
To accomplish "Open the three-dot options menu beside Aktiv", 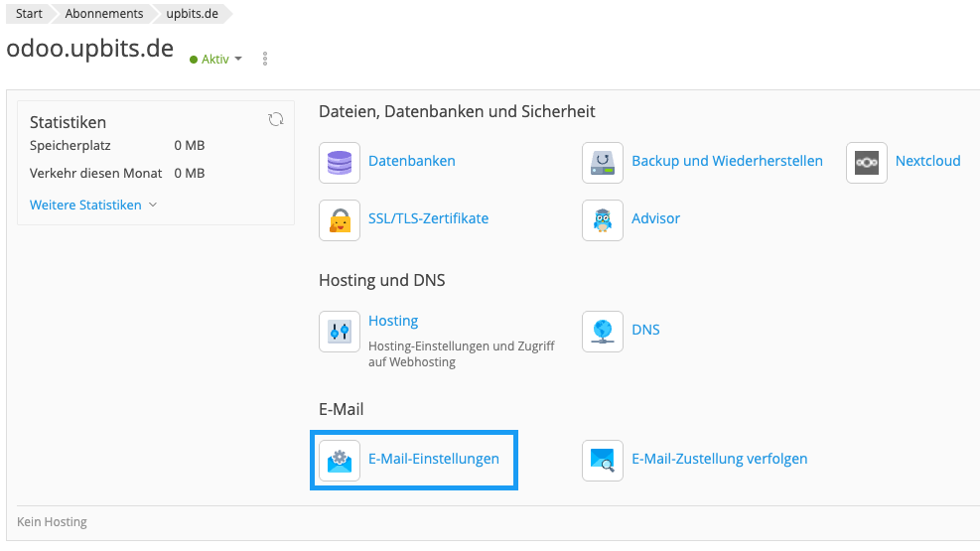I will click(x=265, y=60).
